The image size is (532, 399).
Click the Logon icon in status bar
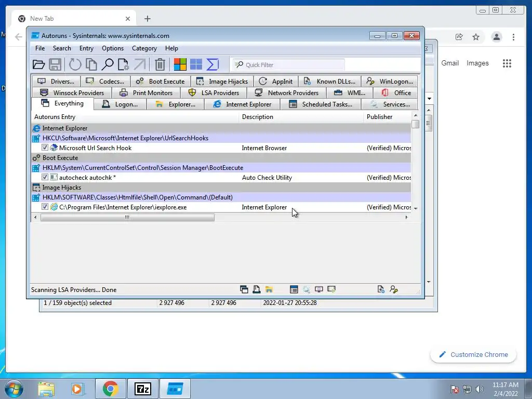tap(257, 289)
